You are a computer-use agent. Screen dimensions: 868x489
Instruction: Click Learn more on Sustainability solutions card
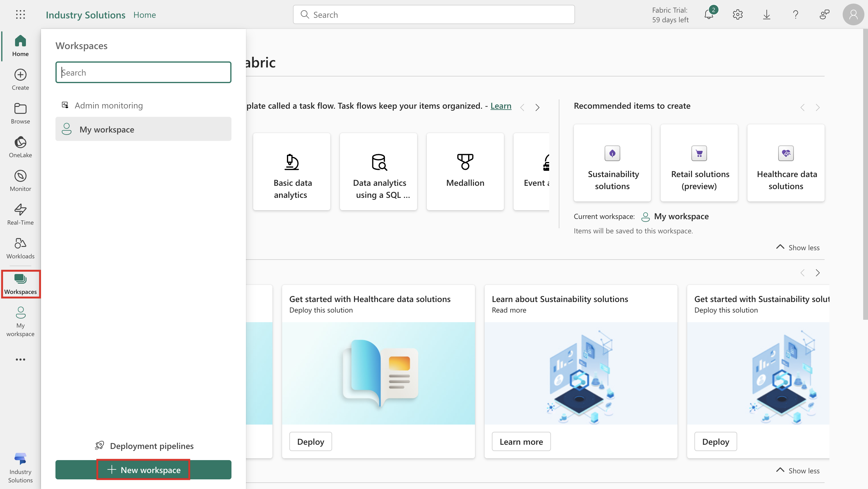point(521,441)
